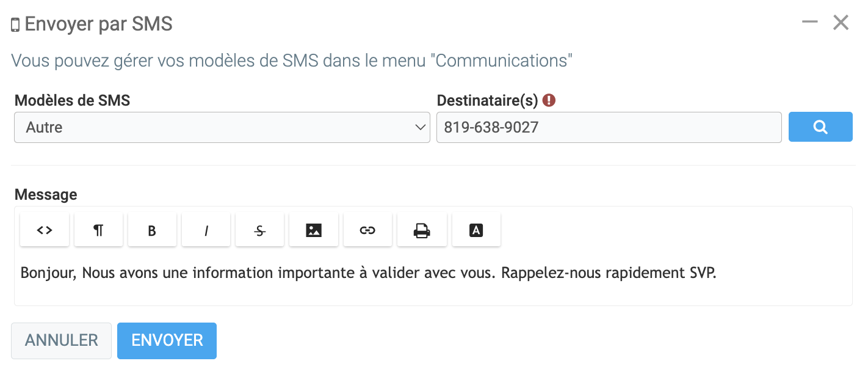Open the text color picker
The height and width of the screenshot is (369, 868).
click(x=476, y=230)
